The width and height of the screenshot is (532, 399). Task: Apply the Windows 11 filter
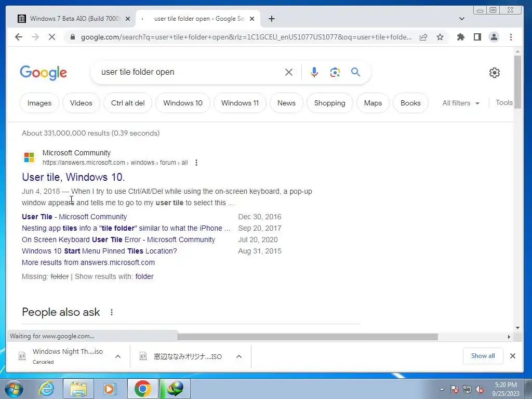pos(240,103)
